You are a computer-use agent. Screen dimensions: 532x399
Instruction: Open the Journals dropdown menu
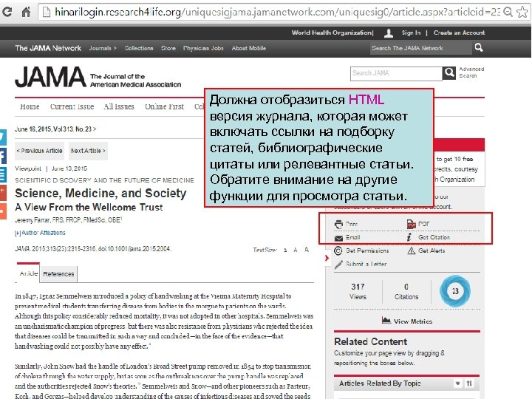point(103,48)
